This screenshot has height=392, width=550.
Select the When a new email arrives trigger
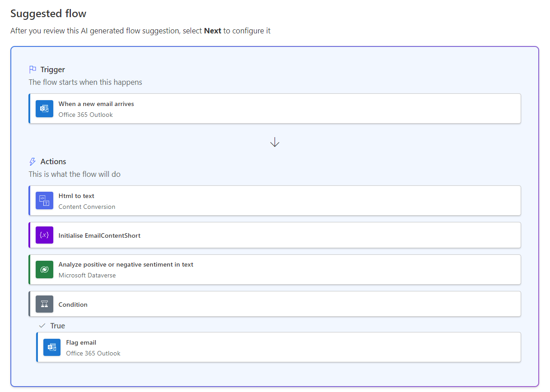pyautogui.click(x=275, y=108)
